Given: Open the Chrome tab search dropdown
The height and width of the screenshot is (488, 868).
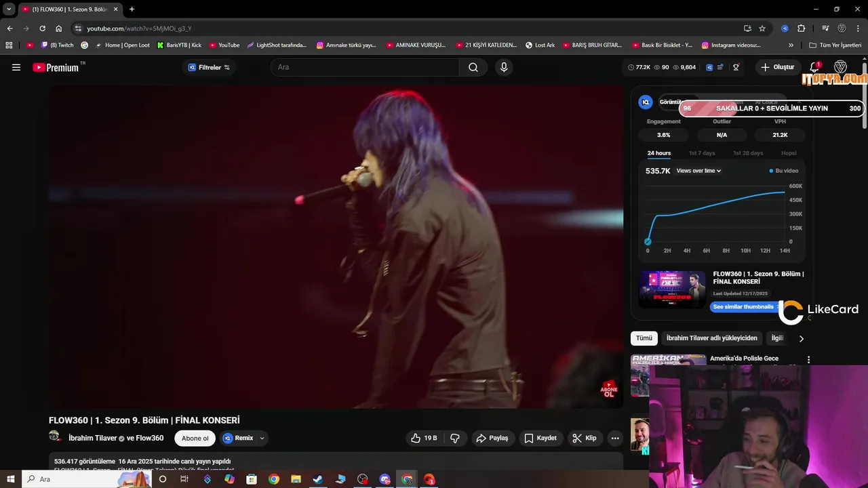Looking at the screenshot, I should (9, 9).
